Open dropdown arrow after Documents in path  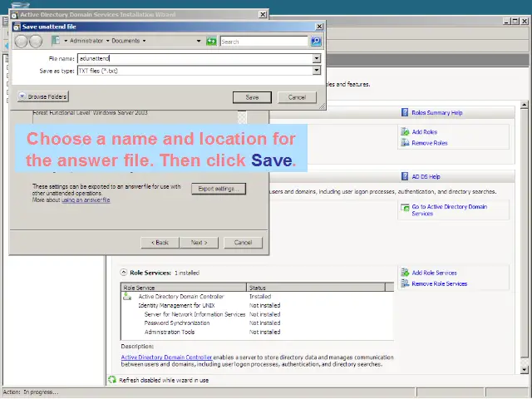coord(144,41)
